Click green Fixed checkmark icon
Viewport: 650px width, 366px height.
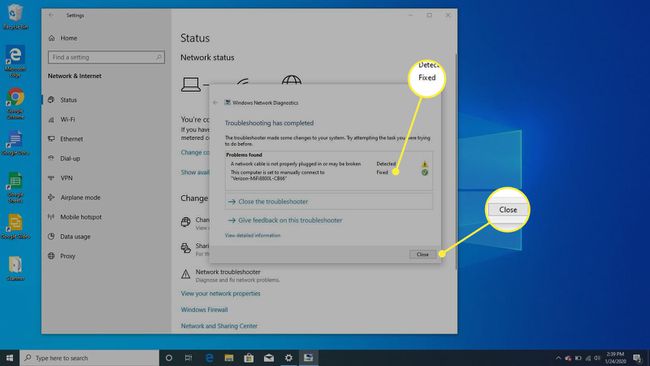[424, 172]
